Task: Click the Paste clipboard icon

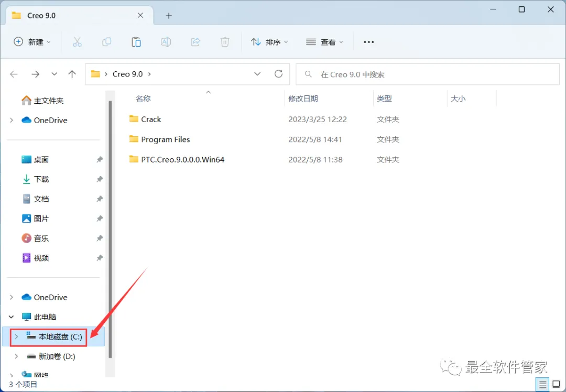Action: click(136, 42)
